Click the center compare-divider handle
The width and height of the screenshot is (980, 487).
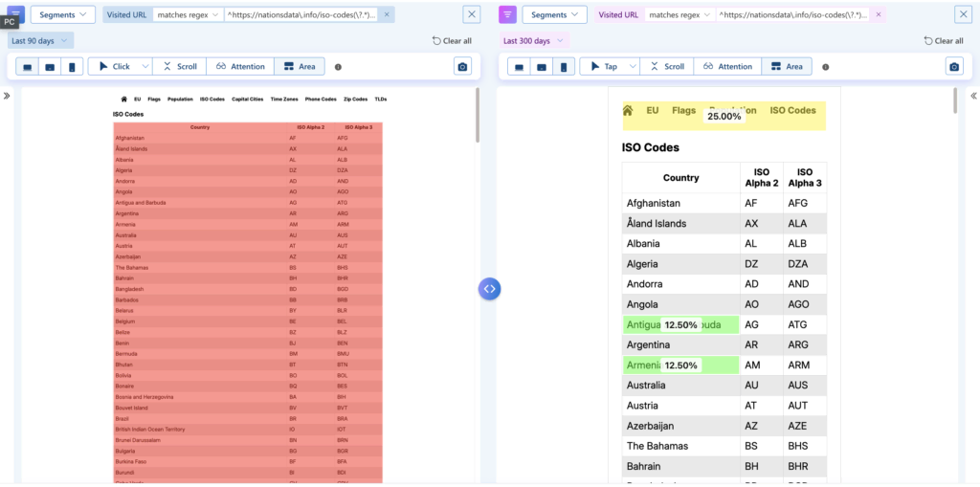[x=489, y=288]
